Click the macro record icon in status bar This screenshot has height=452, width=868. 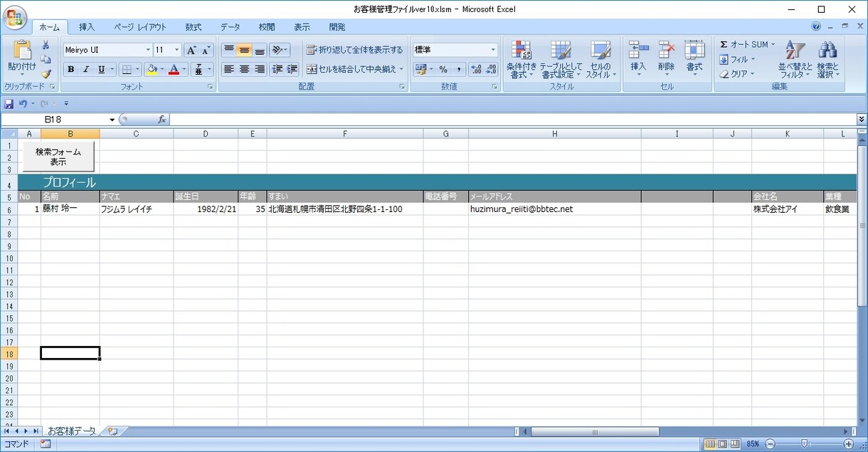pos(46,444)
